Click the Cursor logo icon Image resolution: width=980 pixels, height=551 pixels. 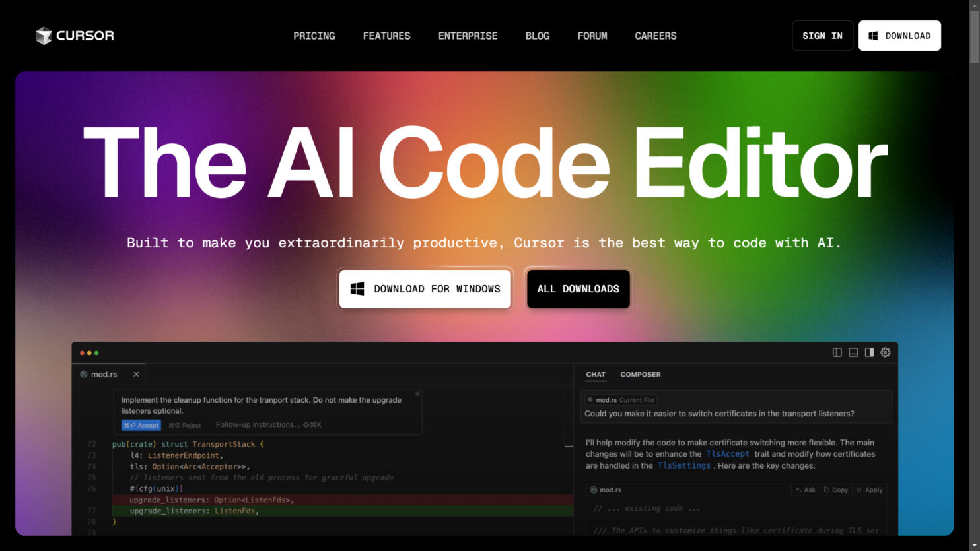[x=44, y=36]
